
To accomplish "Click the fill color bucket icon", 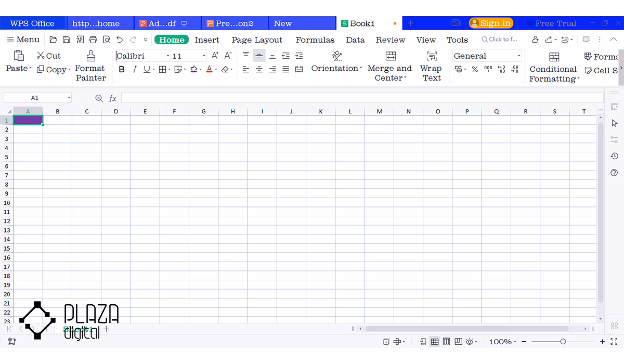I will coord(193,69).
